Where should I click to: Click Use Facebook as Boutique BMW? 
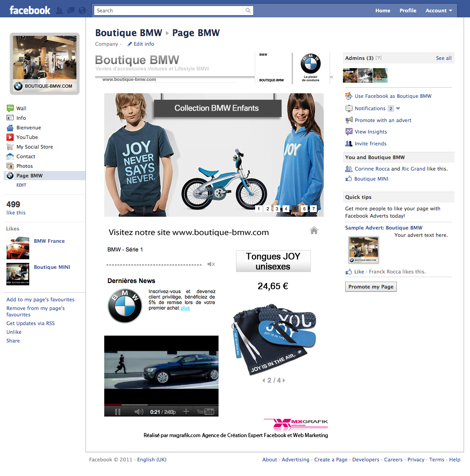pos(393,96)
